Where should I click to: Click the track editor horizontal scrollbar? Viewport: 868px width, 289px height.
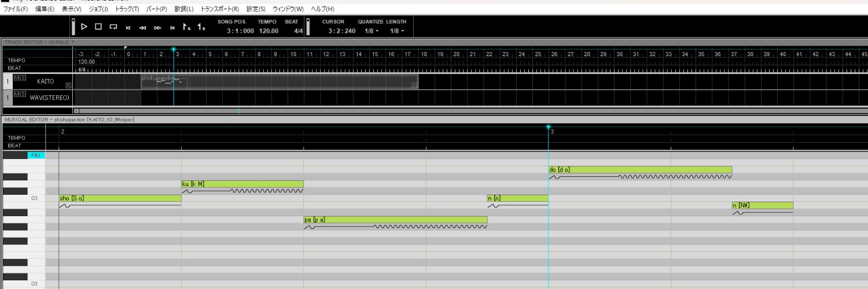(473, 110)
